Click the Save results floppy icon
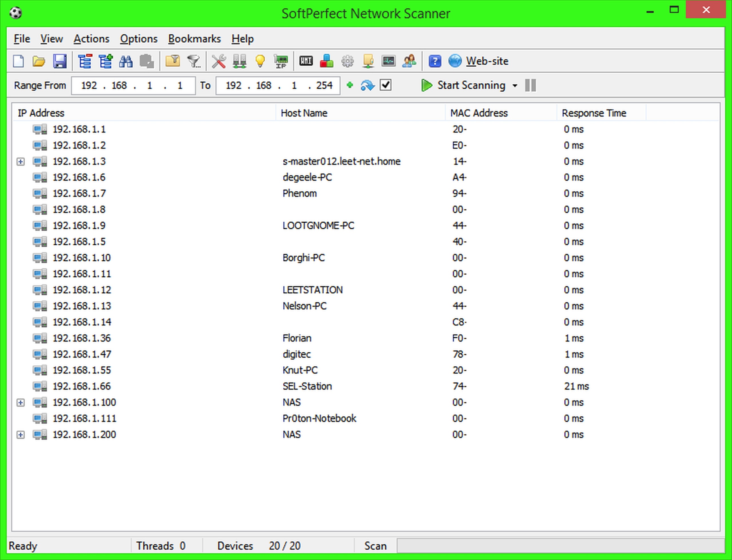 click(60, 61)
